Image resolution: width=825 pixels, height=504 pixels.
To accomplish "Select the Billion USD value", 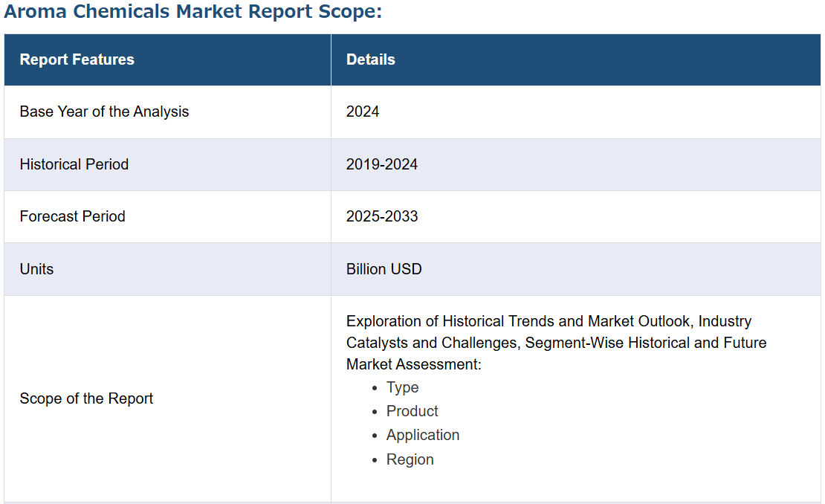I will tap(384, 269).
